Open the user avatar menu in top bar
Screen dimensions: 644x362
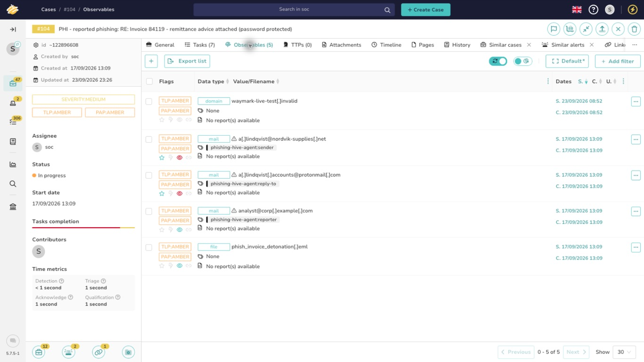click(x=610, y=9)
